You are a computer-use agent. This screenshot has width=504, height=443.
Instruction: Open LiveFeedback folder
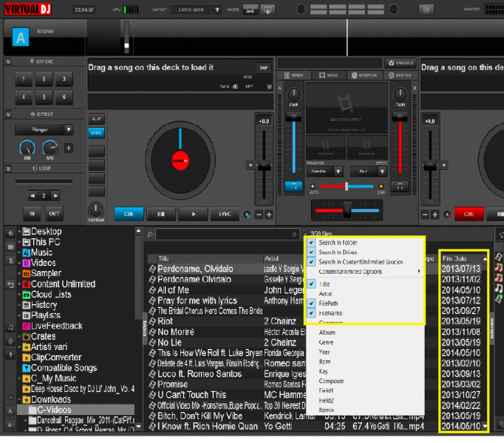(52, 326)
